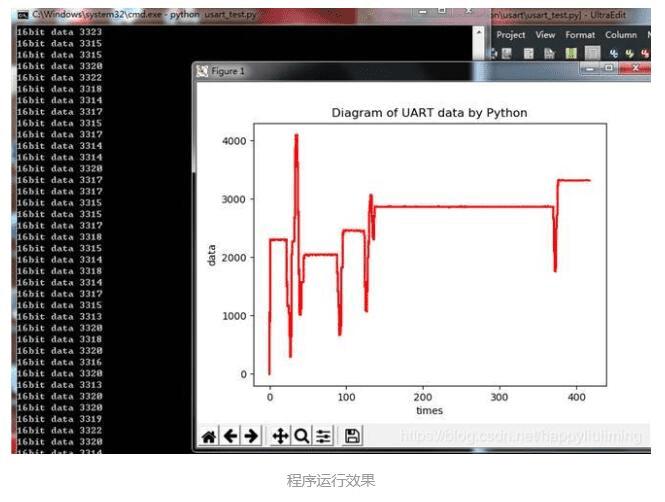Close the Figure 1 window

pyautogui.click(x=635, y=68)
